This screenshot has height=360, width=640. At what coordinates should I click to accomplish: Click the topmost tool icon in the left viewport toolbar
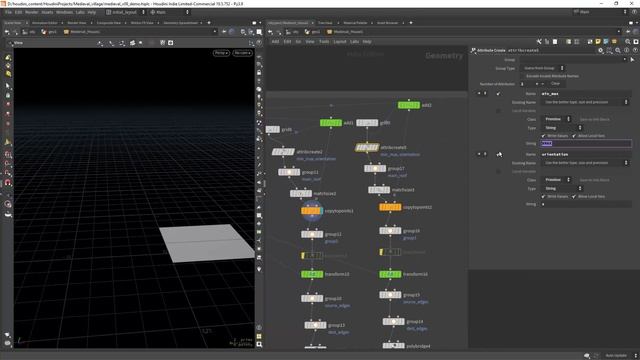click(x=8, y=58)
